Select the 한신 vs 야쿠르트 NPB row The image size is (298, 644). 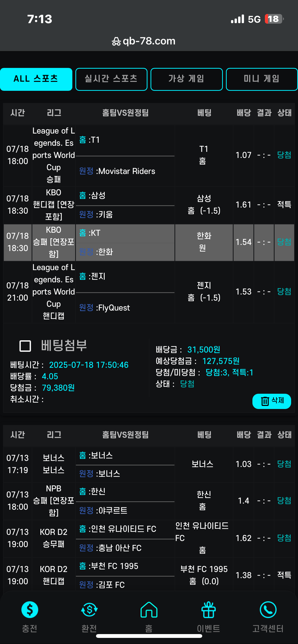(x=149, y=501)
